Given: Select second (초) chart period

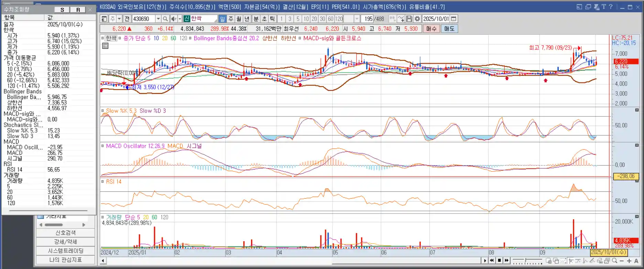Looking at the screenshot, I should [x=264, y=19].
